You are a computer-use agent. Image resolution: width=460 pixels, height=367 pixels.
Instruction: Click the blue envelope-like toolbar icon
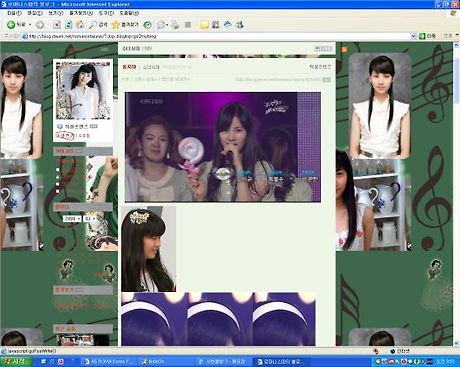tap(228, 24)
